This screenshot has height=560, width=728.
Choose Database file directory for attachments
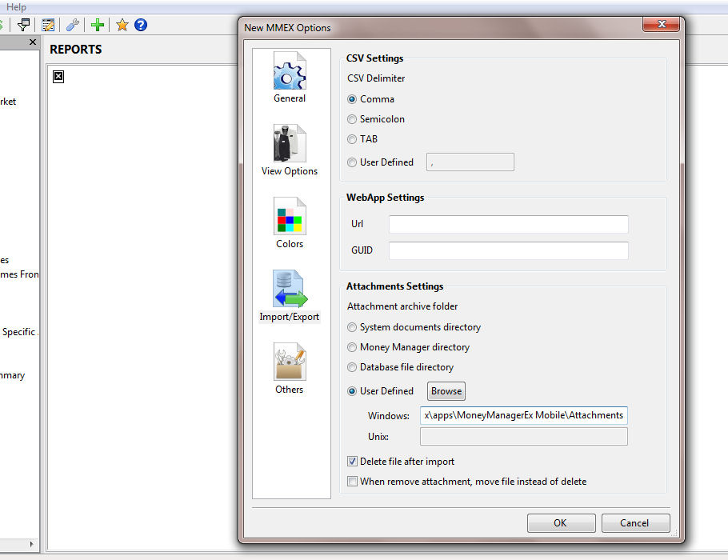(400, 367)
